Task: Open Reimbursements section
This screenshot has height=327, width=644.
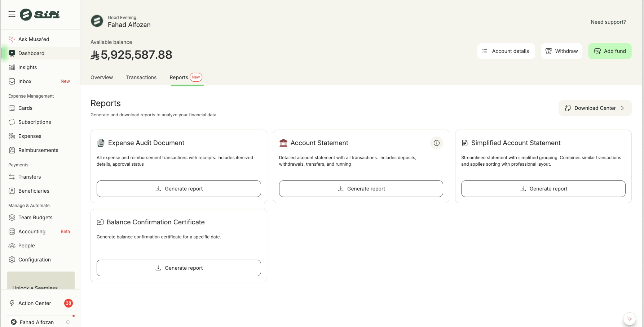Action: pyautogui.click(x=38, y=150)
